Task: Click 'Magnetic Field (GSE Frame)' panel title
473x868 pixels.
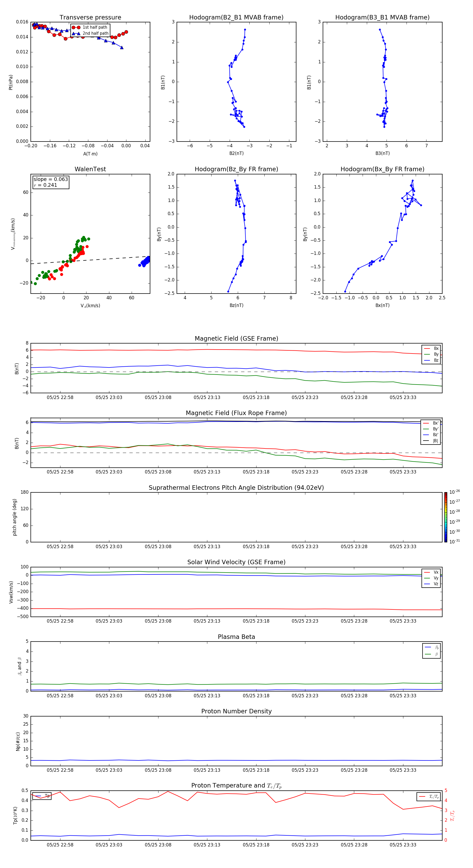Action: [x=236, y=339]
